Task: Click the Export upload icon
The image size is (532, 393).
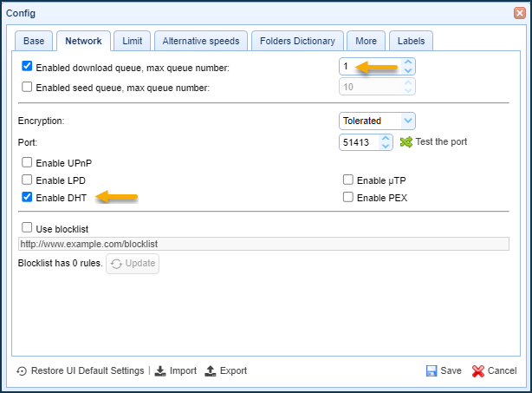Action: click(x=211, y=370)
